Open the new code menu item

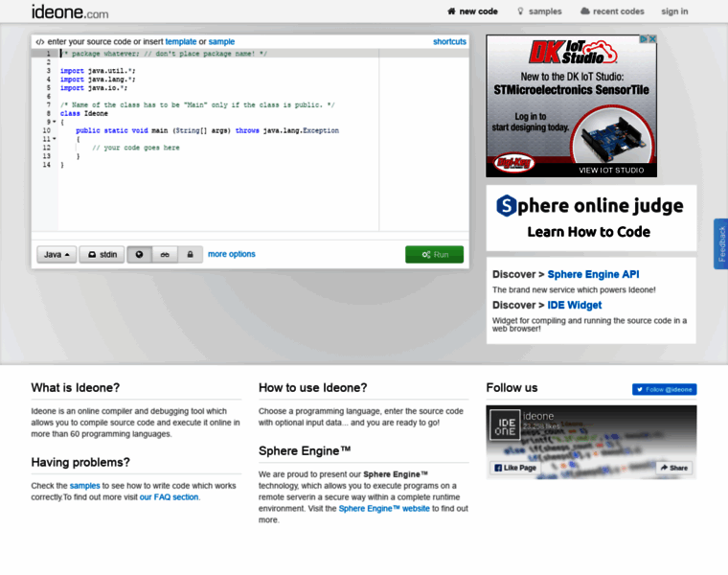coord(472,11)
